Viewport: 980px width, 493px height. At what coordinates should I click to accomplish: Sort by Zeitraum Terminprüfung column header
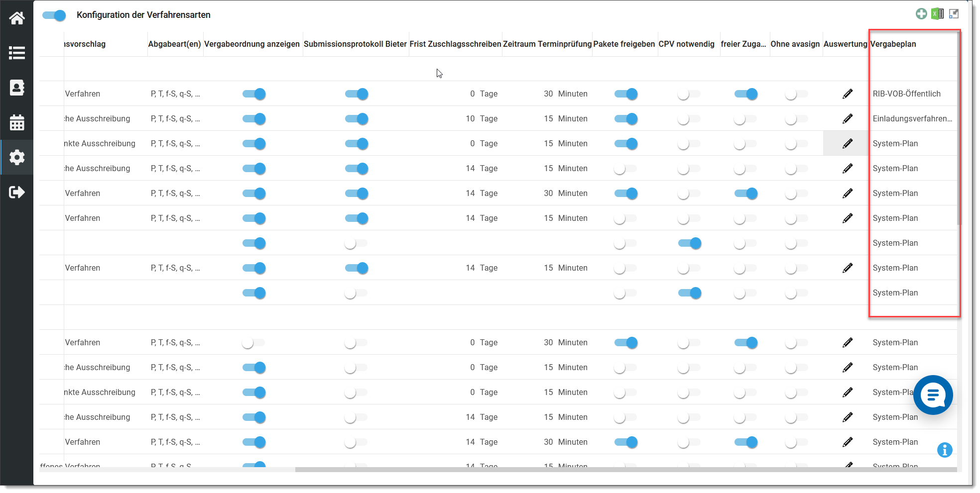[x=547, y=44]
